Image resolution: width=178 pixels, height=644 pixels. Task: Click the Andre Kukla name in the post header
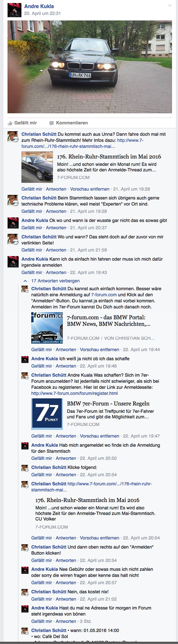(39, 6)
